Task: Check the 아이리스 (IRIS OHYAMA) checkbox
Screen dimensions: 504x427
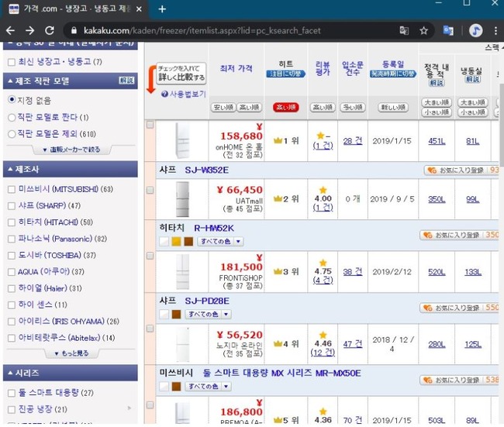Action: click(x=12, y=322)
